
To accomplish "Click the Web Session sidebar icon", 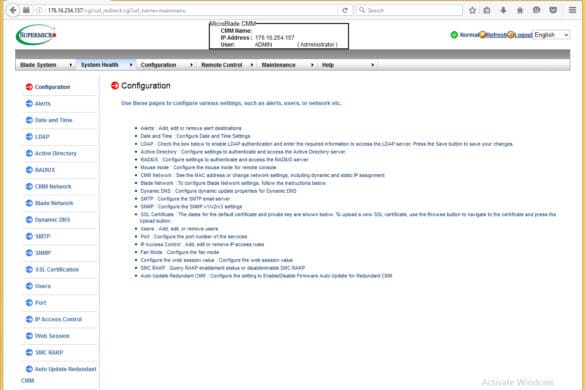I will [x=29, y=336].
